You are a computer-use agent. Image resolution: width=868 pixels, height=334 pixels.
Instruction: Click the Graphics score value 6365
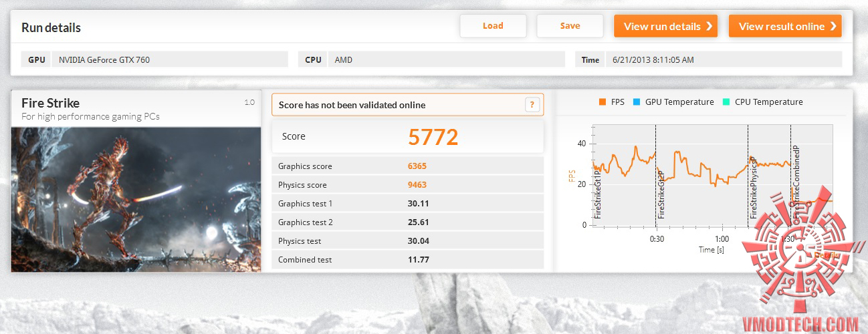point(417,166)
